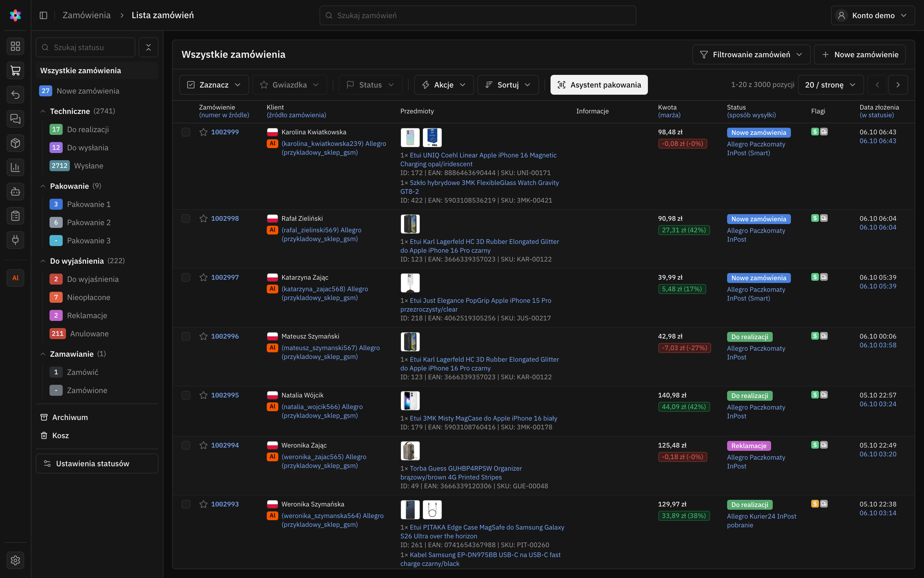Open the products box icon in sidebar
This screenshot has width=924, height=578.
(15, 143)
